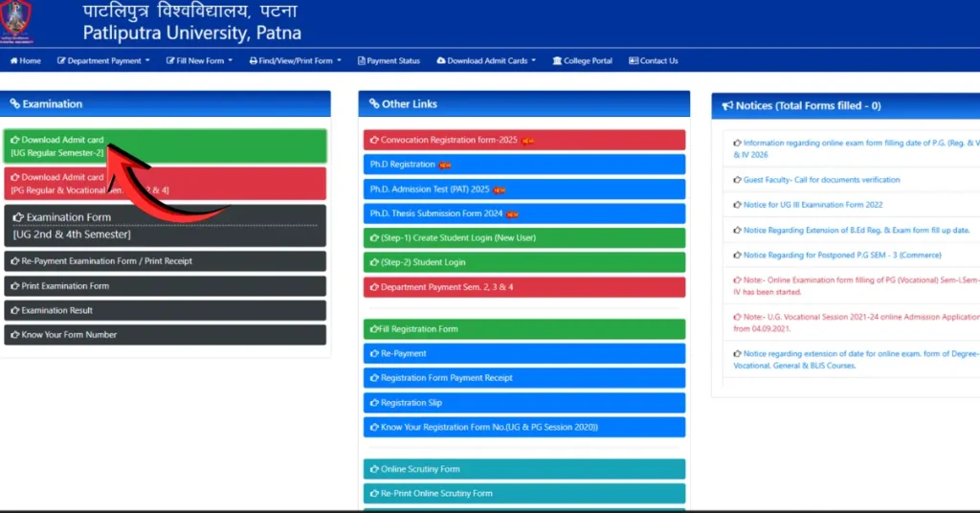This screenshot has height=513, width=980.
Task: Click the hand icon beside Fill Registration Form
Action: 374,328
